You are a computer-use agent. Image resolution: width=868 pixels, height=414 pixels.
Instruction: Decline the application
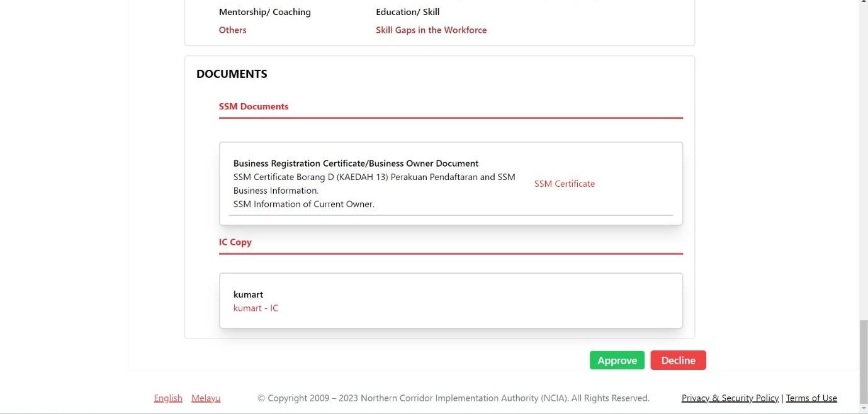coord(678,361)
